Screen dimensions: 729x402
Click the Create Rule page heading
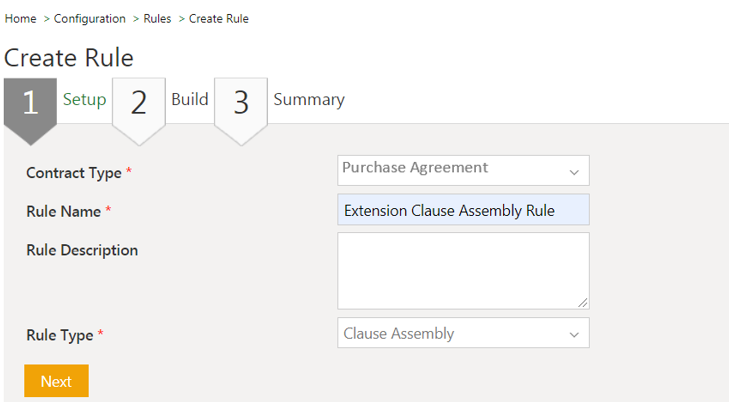[69, 57]
